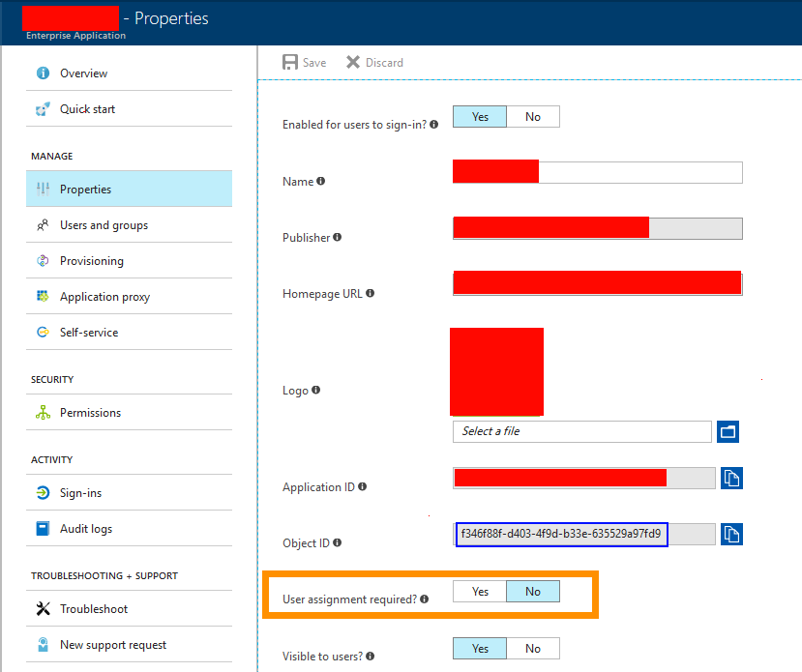Set User assignment required to No
Image resolution: width=802 pixels, height=672 pixels.
[533, 591]
